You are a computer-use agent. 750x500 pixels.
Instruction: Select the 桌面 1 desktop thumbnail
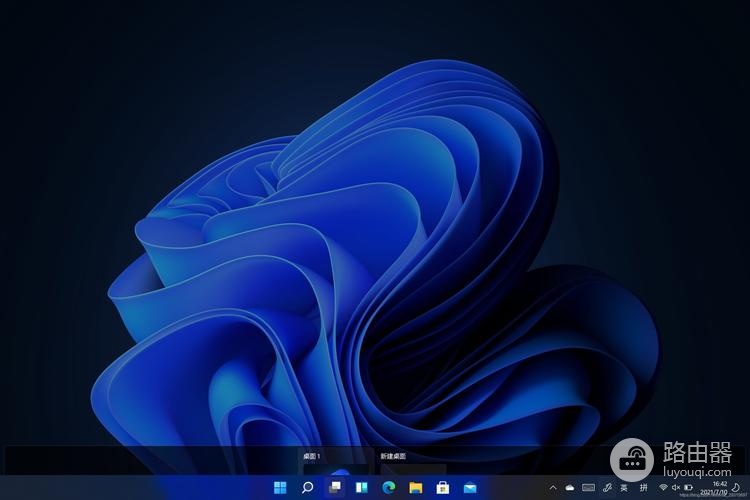335,462
